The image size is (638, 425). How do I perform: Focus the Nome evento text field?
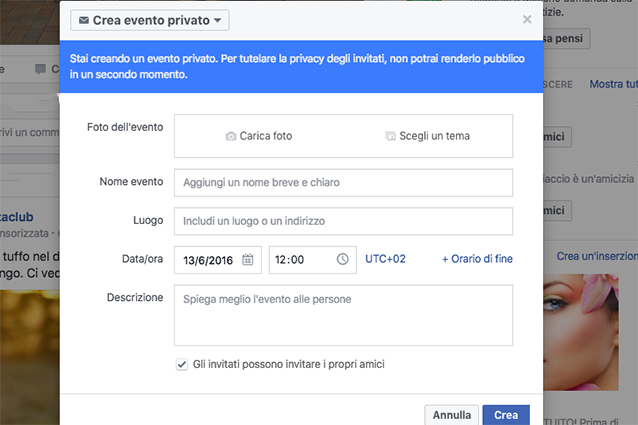(x=343, y=183)
